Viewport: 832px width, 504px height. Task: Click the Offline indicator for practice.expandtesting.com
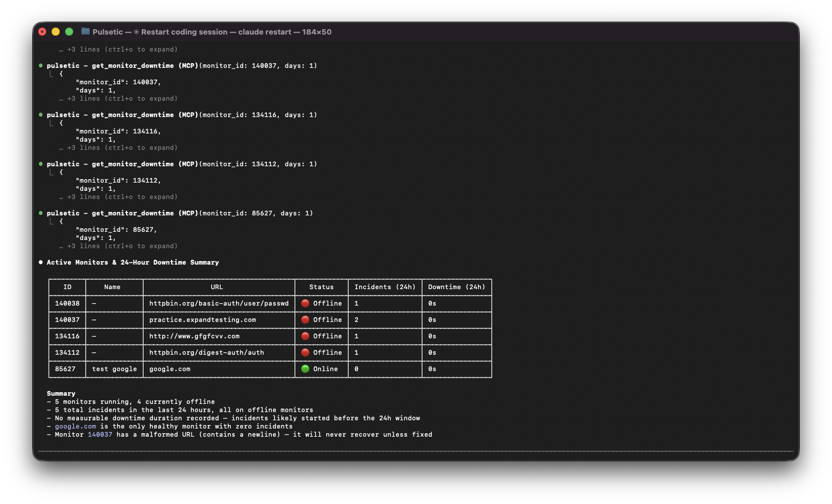tap(304, 320)
